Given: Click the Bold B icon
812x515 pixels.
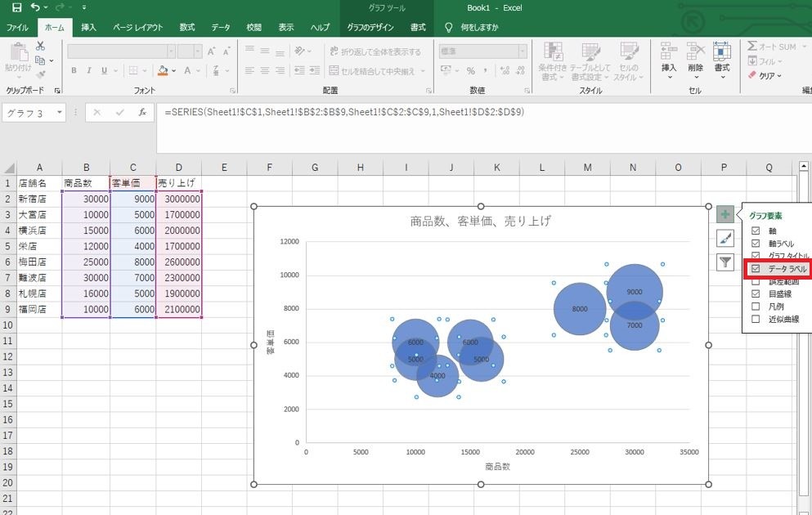Looking at the screenshot, I should tap(74, 70).
